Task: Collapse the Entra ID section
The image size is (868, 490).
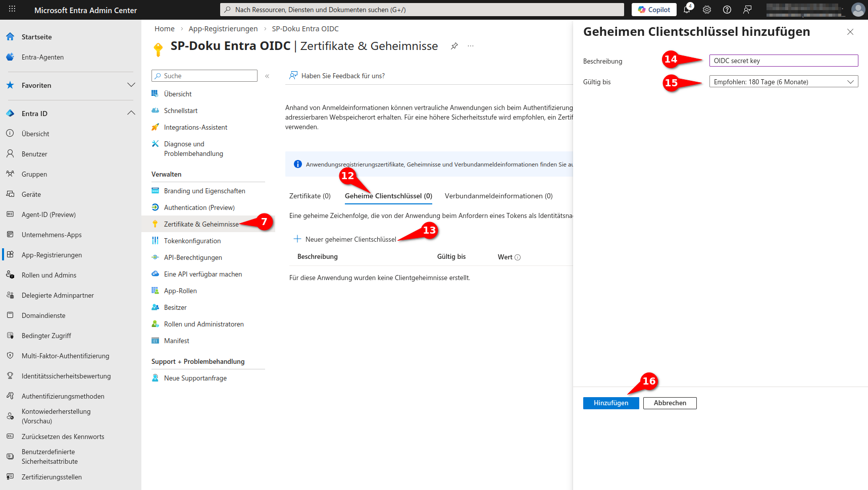Action: pos(131,114)
